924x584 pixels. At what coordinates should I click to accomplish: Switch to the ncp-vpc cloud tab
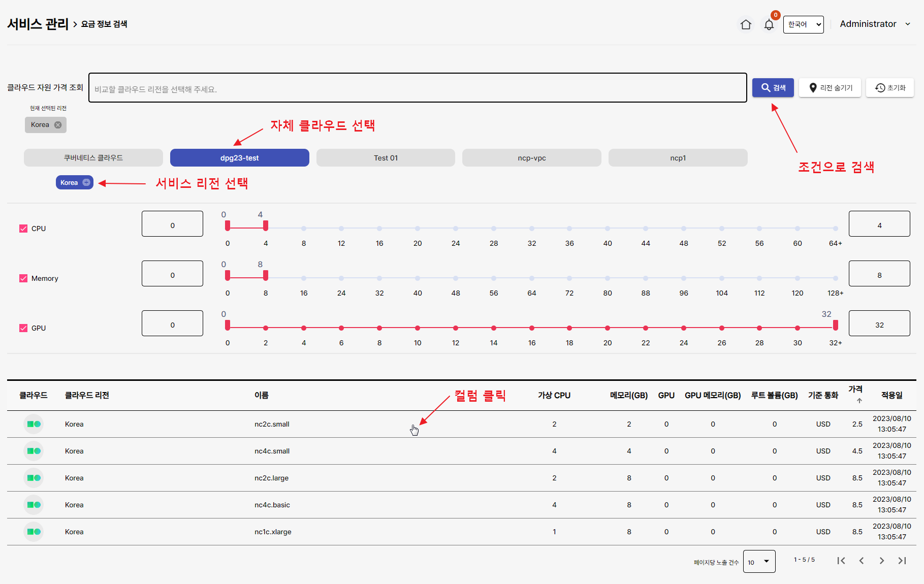531,157
